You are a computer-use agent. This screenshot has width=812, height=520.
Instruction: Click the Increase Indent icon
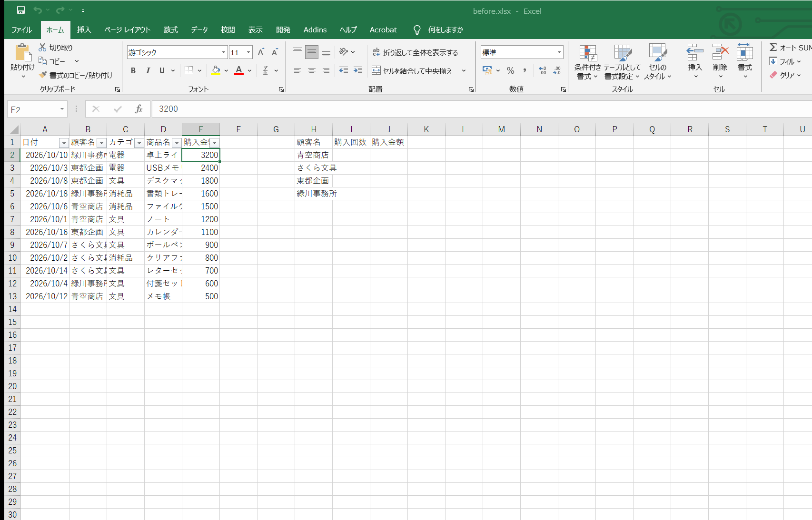(x=358, y=70)
